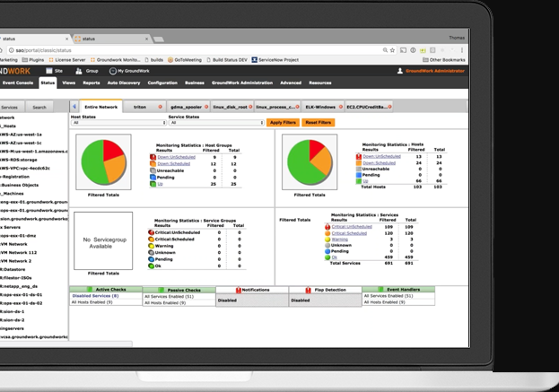Open the Advanced menu
This screenshot has width=559, height=392.
(x=291, y=83)
